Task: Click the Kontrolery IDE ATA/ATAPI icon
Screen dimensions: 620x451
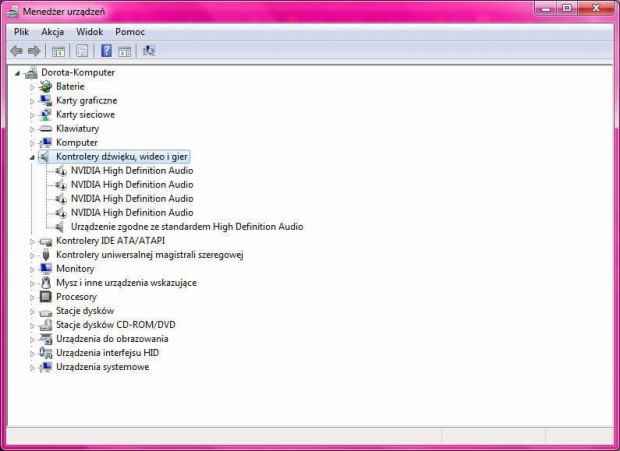Action: pos(46,241)
